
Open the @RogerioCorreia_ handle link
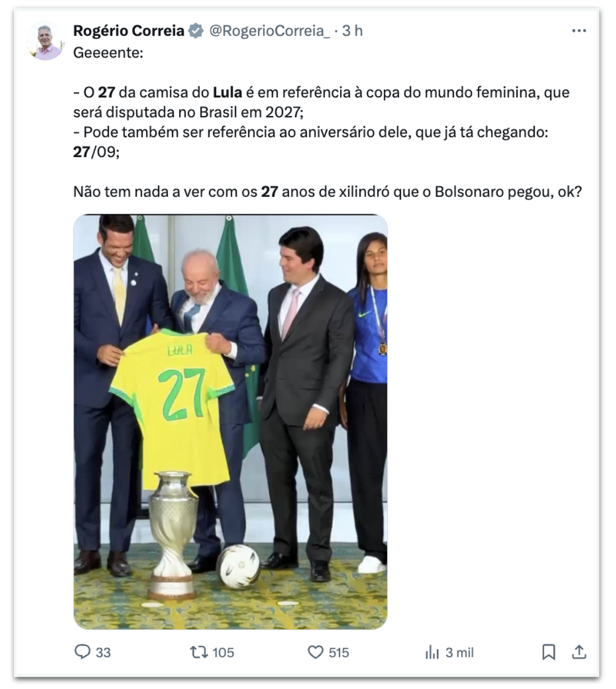[269, 31]
